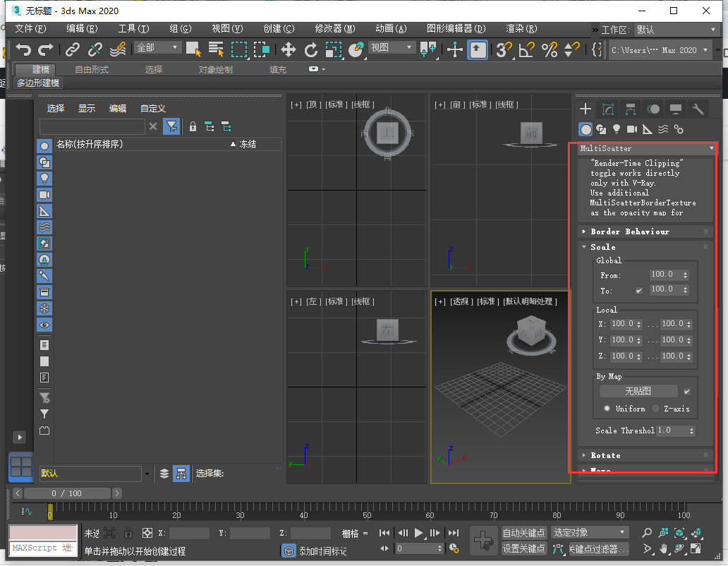
Task: Toggle camera display in Scene Explorer
Action: (x=44, y=195)
